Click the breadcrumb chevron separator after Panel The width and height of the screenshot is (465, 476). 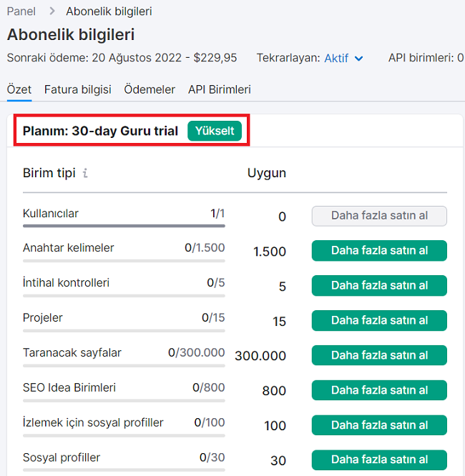click(52, 11)
